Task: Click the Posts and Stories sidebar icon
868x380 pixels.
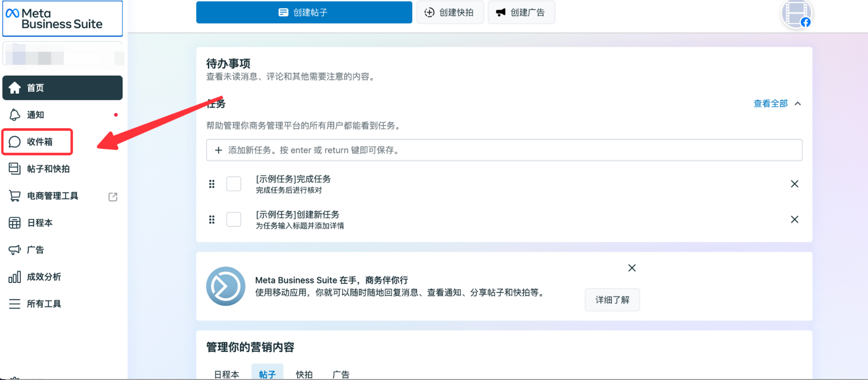Action: pyautogui.click(x=14, y=169)
